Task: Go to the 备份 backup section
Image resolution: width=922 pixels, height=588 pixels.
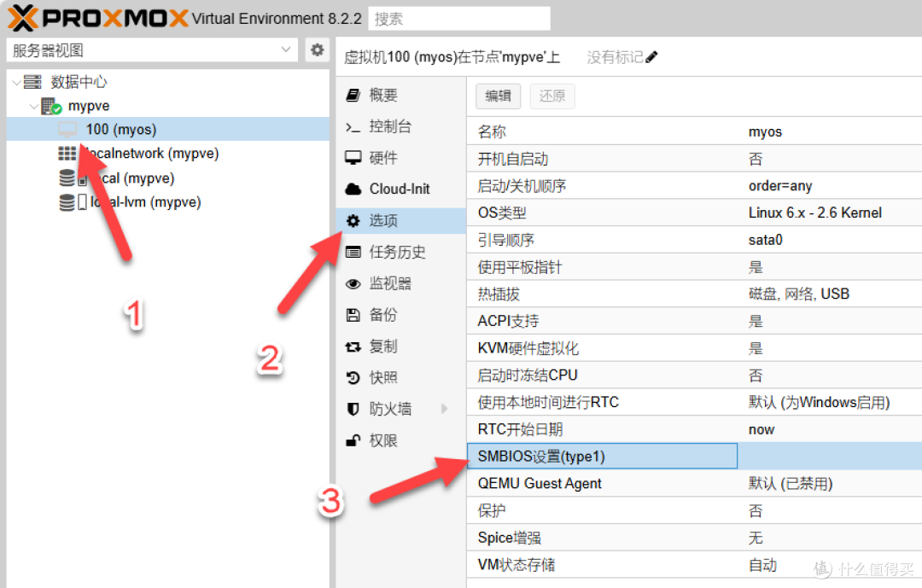Action: point(388,315)
